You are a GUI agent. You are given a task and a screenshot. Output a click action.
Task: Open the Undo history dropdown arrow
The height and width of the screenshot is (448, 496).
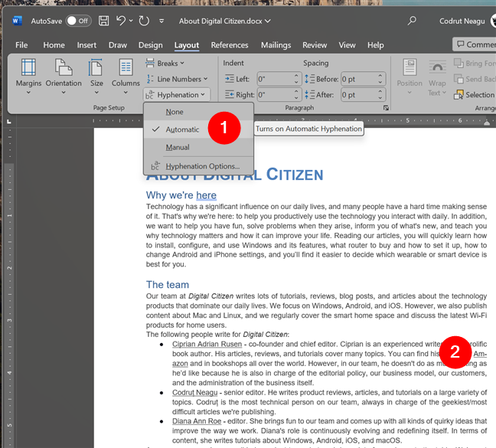pyautogui.click(x=131, y=21)
